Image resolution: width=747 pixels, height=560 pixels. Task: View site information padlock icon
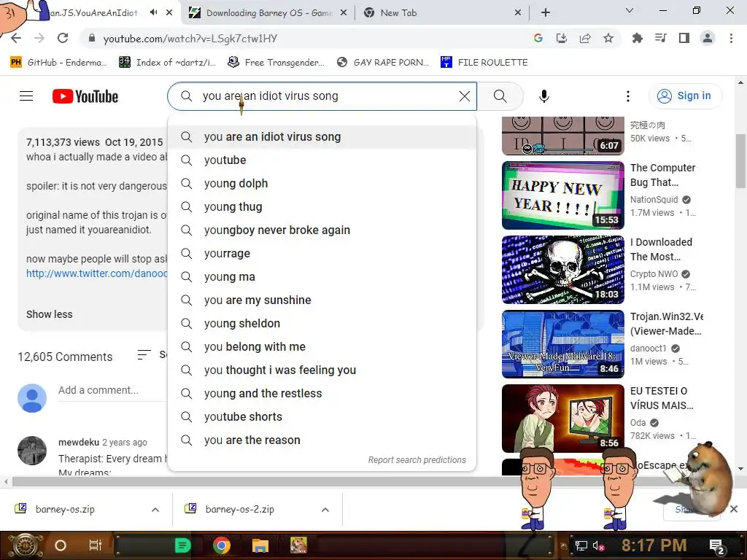coord(92,39)
